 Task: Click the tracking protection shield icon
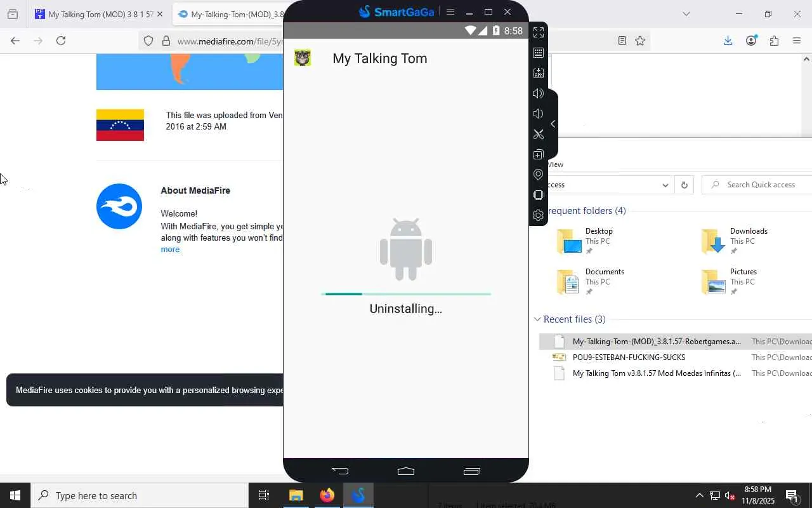[x=148, y=41]
